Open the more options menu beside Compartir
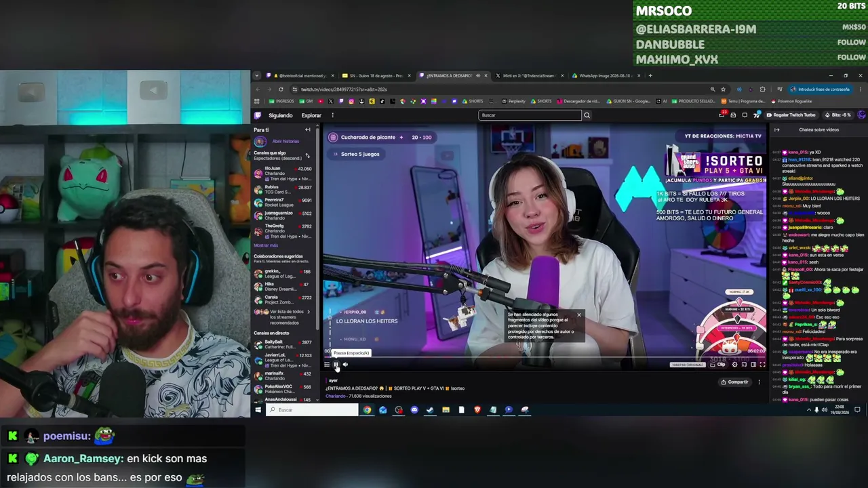868x488 pixels. point(759,382)
